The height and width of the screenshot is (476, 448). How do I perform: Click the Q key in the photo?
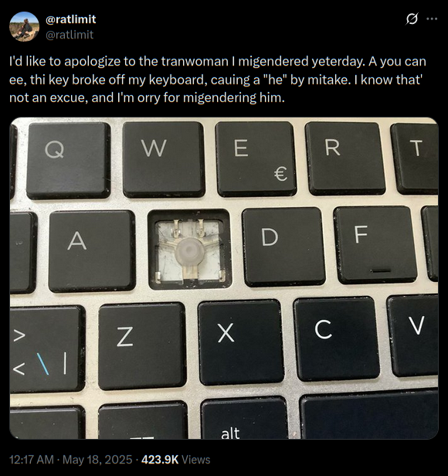(68, 160)
